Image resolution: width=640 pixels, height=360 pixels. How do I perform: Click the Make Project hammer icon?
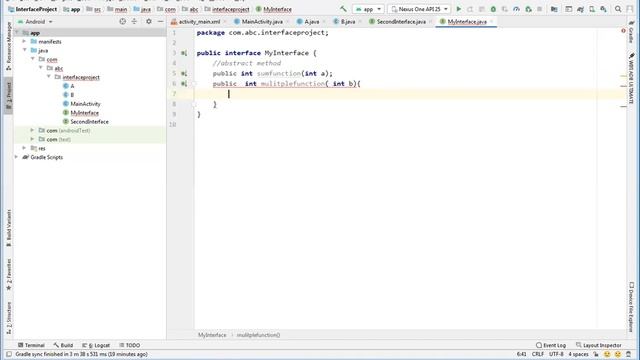click(x=343, y=9)
